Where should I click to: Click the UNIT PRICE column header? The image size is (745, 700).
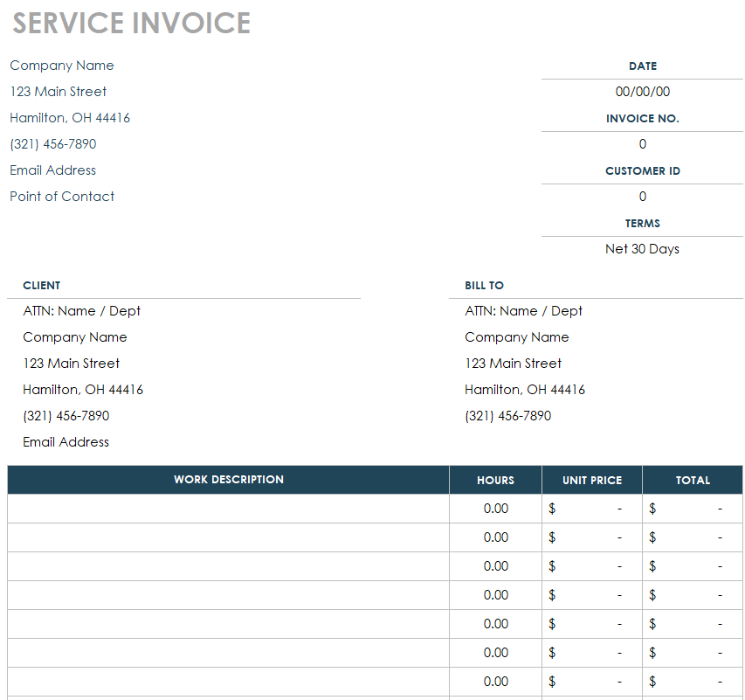click(591, 481)
